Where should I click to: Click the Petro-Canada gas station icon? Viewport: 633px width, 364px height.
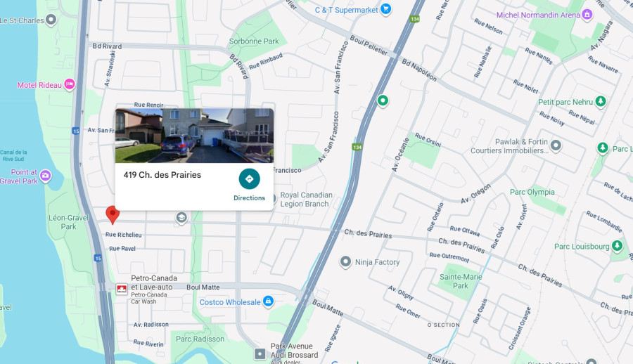click(122, 289)
